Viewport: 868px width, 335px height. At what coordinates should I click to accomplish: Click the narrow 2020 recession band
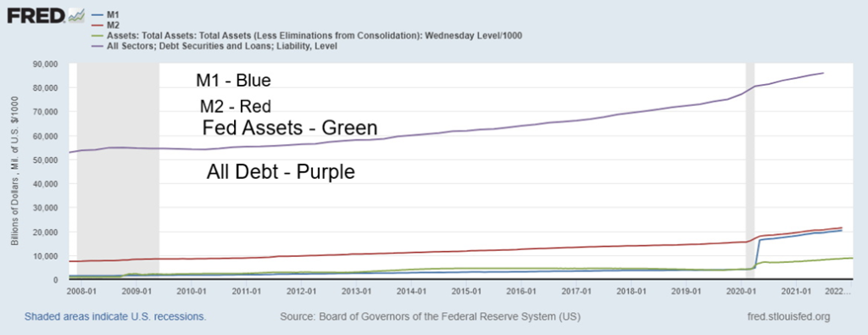(x=749, y=171)
